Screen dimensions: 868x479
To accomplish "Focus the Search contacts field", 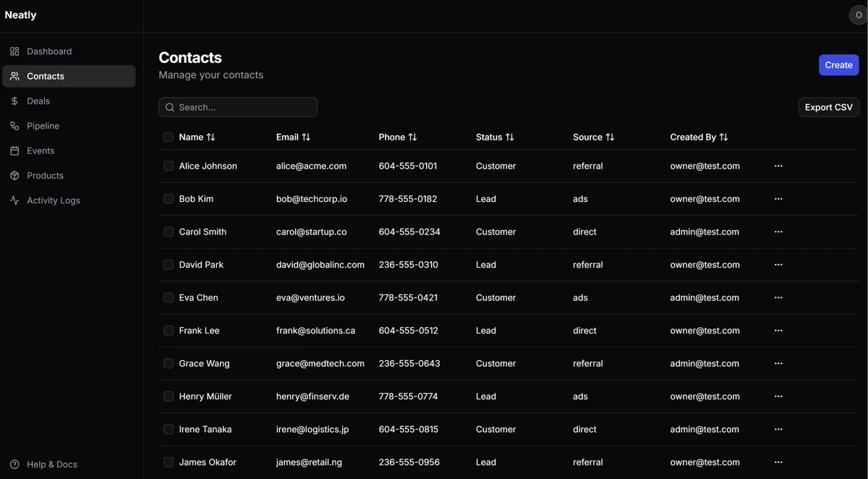I will 238,107.
